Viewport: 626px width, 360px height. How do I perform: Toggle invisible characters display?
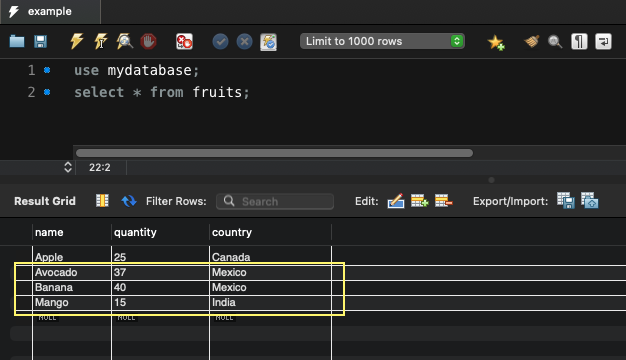579,41
